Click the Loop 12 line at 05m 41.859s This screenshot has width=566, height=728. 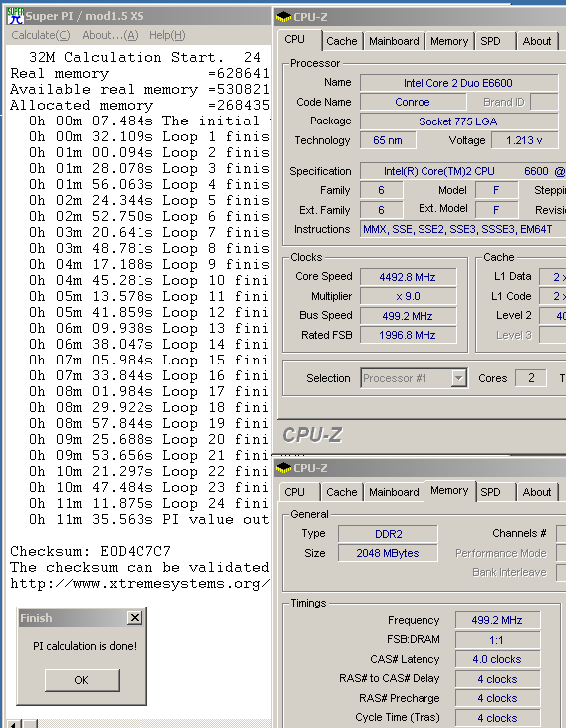coord(148,312)
